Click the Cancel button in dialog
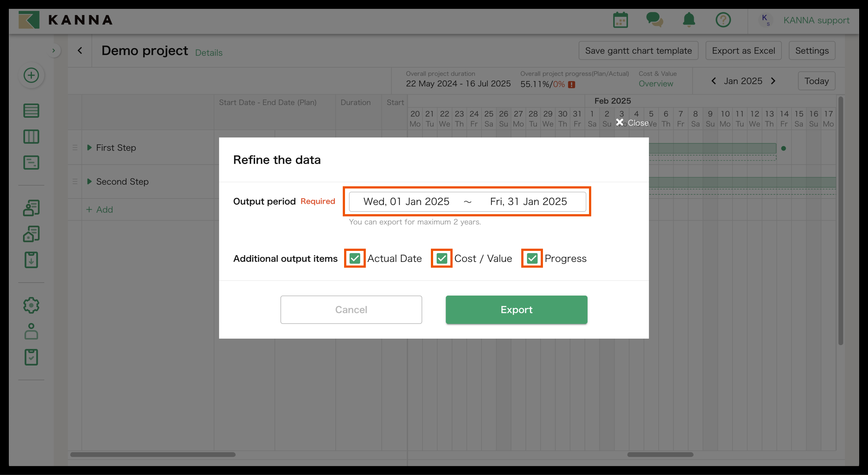 click(x=351, y=309)
